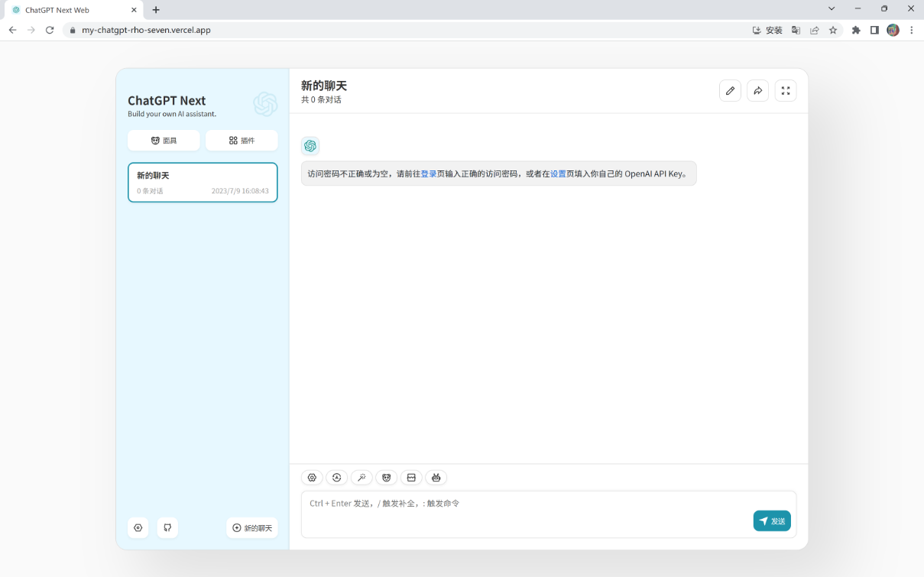
Task: Start a 新的聊天 with the sidebar bottom button
Action: (x=252, y=528)
